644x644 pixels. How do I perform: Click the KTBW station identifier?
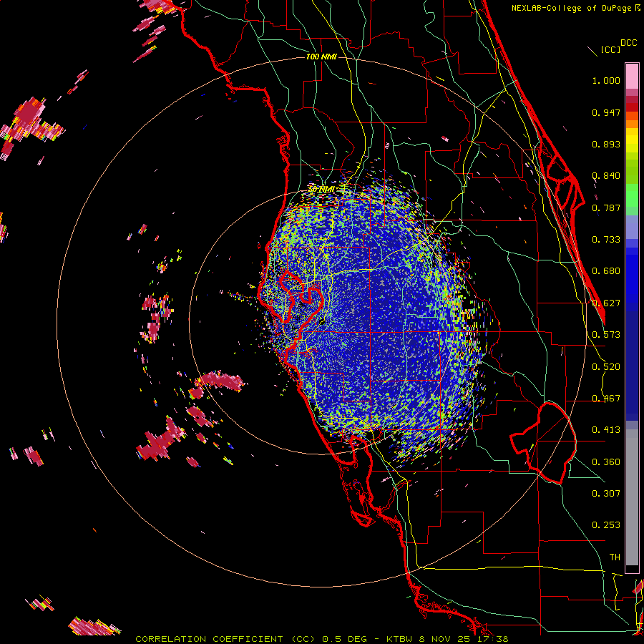(x=401, y=639)
